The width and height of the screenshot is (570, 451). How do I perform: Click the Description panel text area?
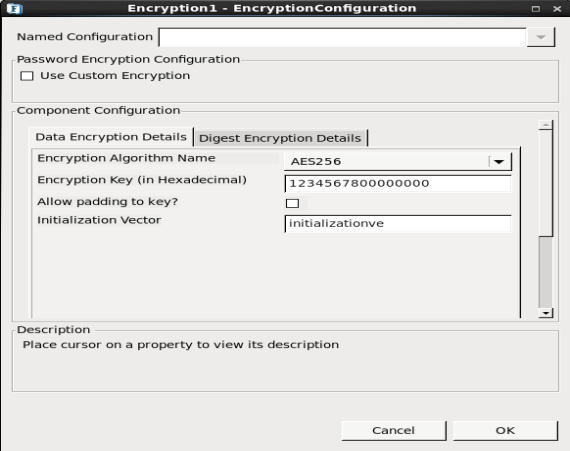pyautogui.click(x=285, y=361)
